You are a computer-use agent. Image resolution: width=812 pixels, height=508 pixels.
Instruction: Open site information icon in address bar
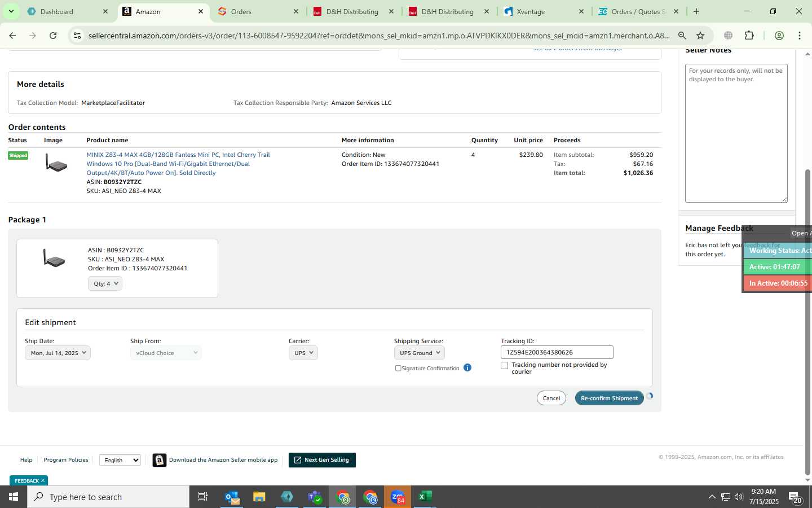77,36
